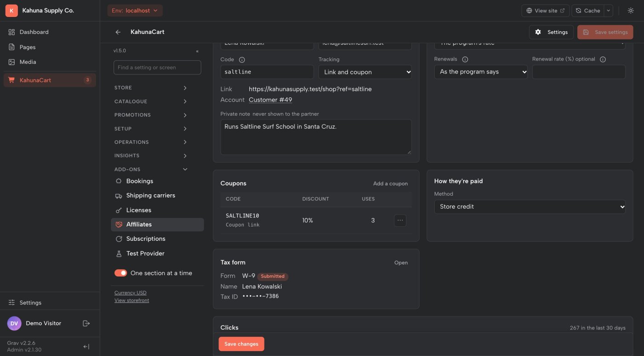Click the info icon by Renewal rate
This screenshot has height=356, width=644.
click(x=603, y=59)
